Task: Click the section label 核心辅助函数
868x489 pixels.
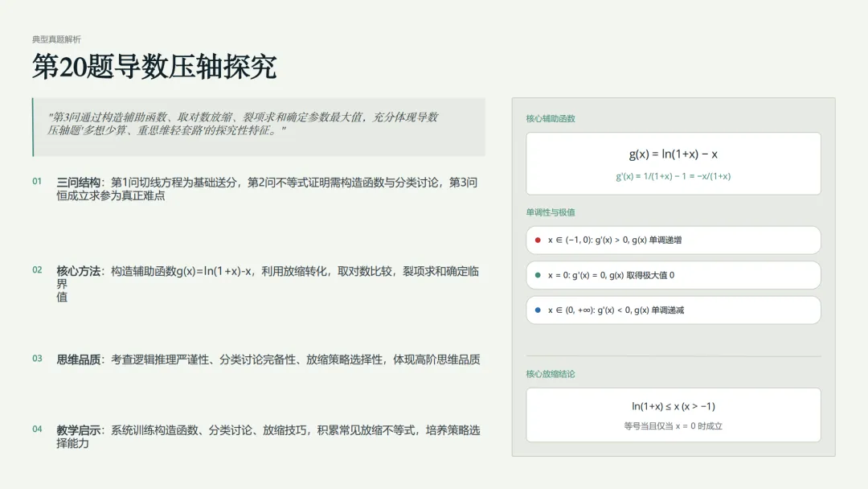Action: coord(551,118)
